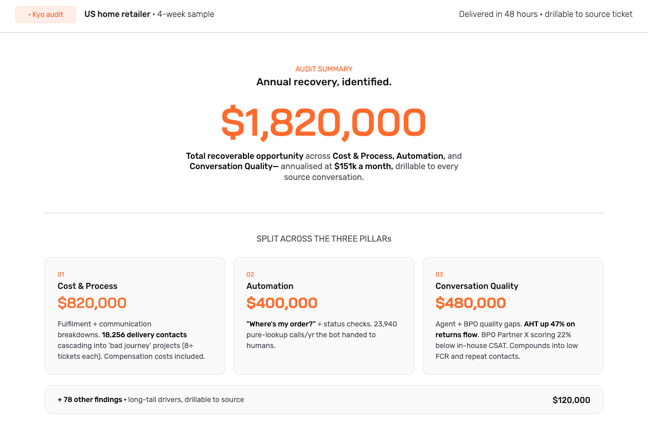The height and width of the screenshot is (437, 648).
Task: Click the Kyo audit badge
Action: (45, 14)
